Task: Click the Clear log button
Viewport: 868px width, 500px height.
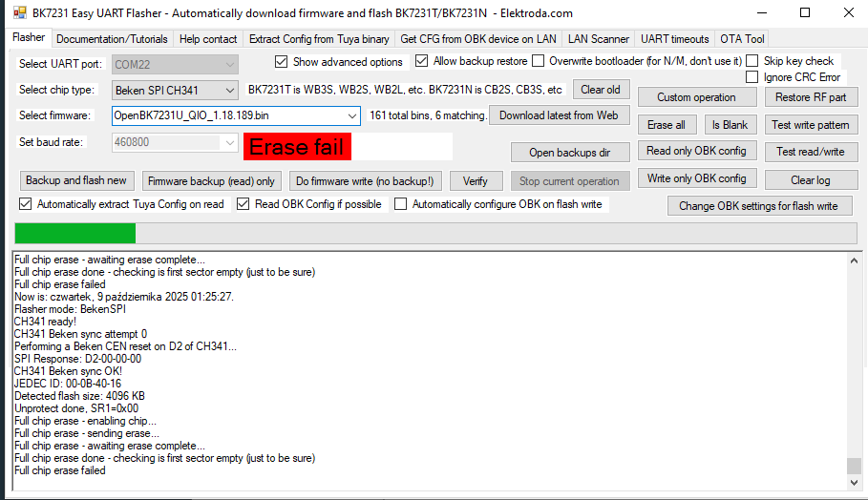Action: [811, 180]
